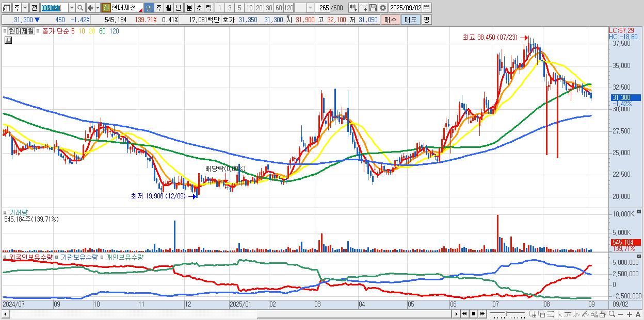Click the dotted chart compare icon
The image size is (644, 320).
[x=550, y=314]
